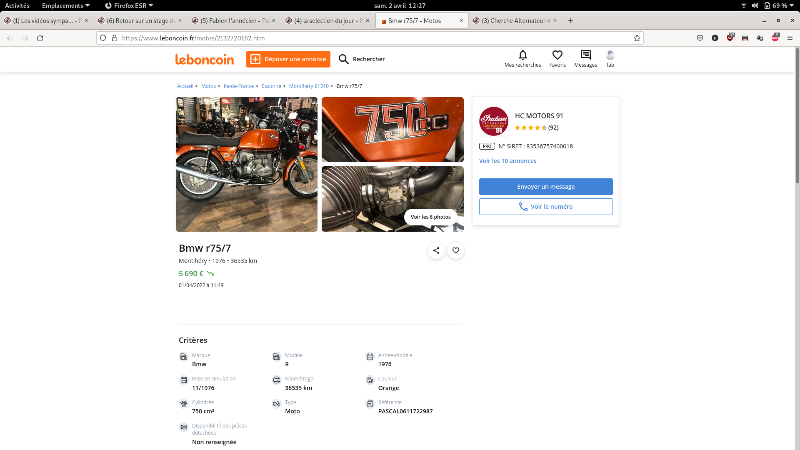Open Activités overview
Screen dimensions: 800x450
(x=17, y=6)
